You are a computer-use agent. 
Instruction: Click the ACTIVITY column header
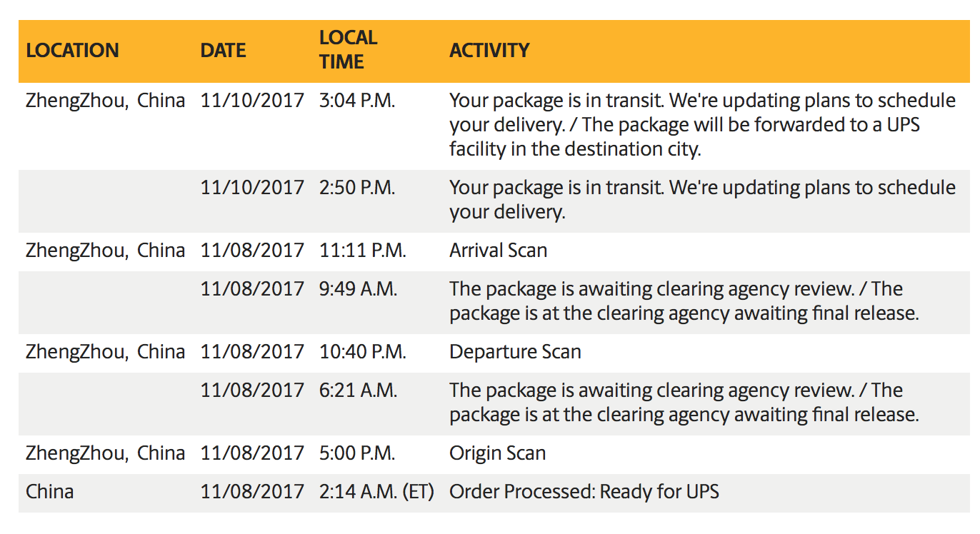pos(489,51)
